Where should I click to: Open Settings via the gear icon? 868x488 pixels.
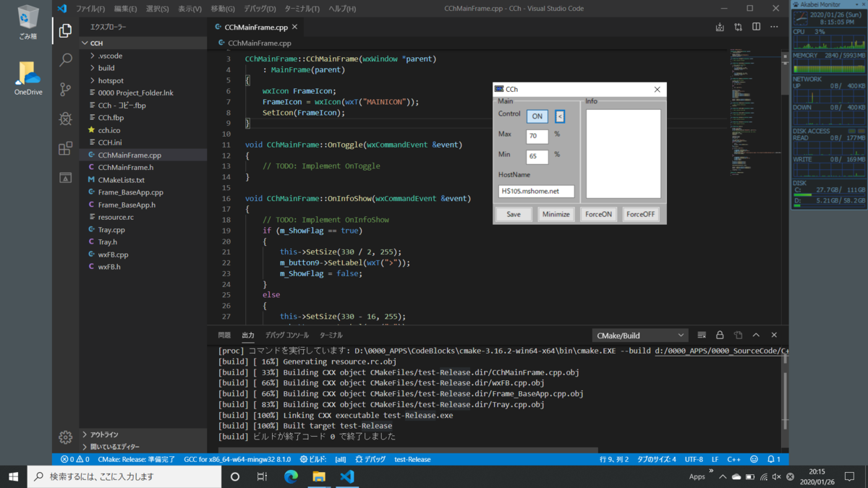[x=65, y=437]
